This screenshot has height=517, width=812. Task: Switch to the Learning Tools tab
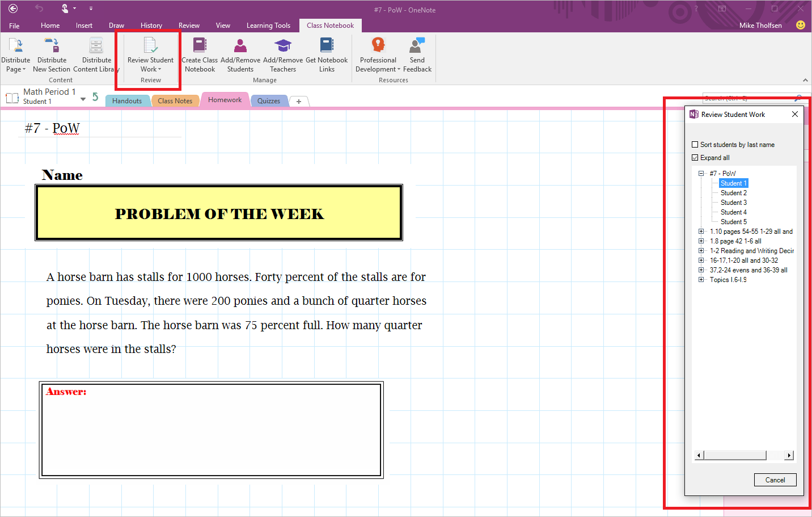(x=268, y=26)
